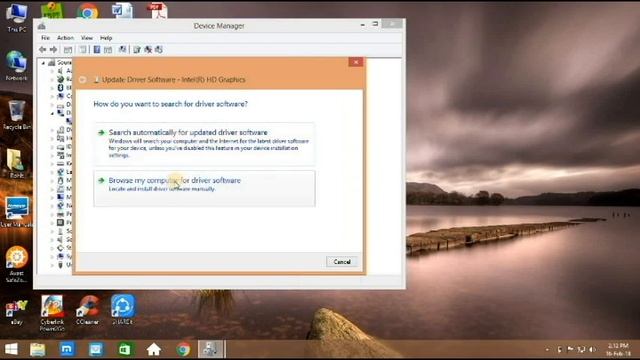Click the Uninstall device toolbar icon
The image size is (640, 360).
[x=148, y=49]
